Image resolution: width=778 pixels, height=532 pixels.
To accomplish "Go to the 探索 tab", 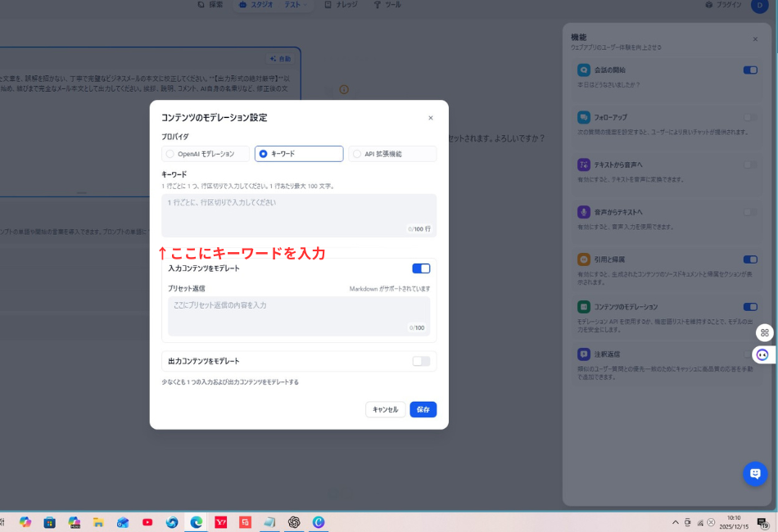I will (210, 5).
